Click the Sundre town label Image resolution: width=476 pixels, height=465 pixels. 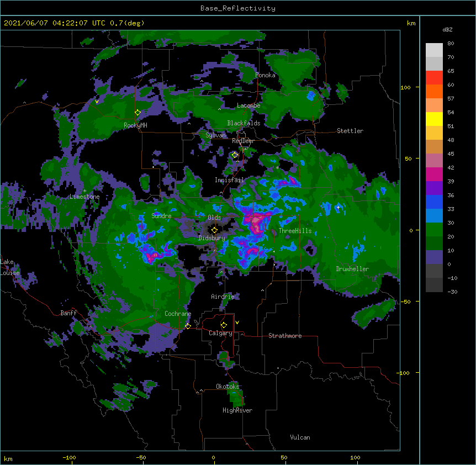(161, 216)
